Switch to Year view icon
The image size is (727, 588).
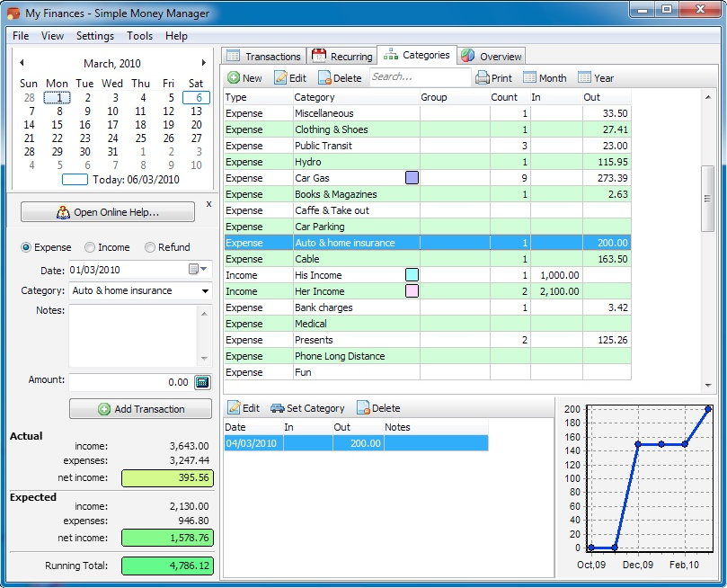coord(585,78)
